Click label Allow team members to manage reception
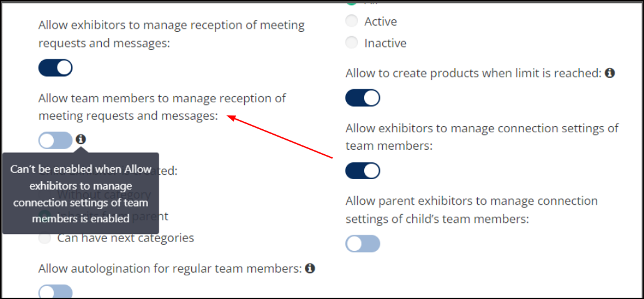The image size is (644, 299). pyautogui.click(x=162, y=107)
